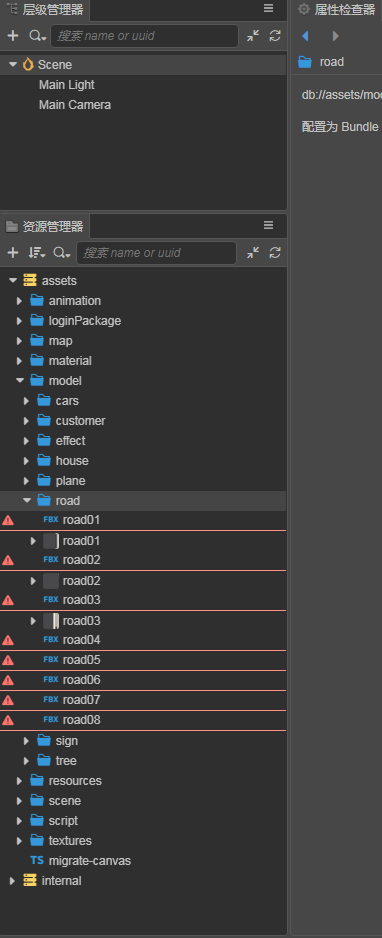
Task: Refresh the hierarchy panel
Action: 275,36
